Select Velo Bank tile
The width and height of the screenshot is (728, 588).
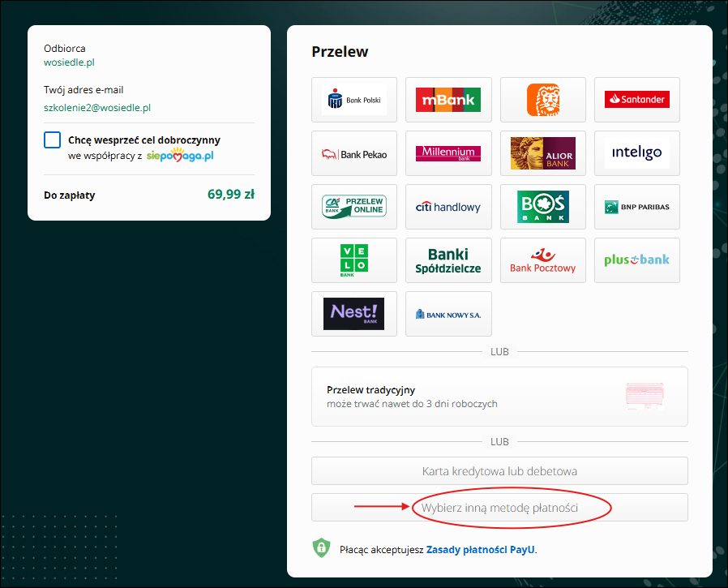354,260
